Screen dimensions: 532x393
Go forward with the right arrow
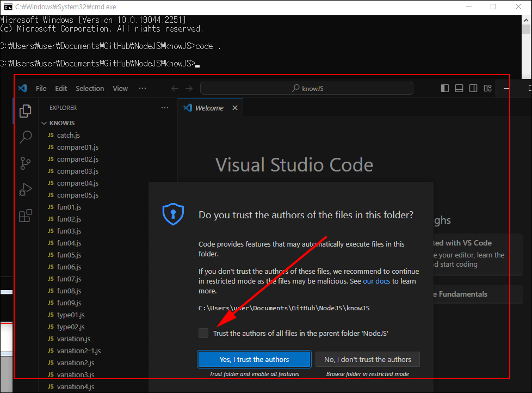click(189, 89)
